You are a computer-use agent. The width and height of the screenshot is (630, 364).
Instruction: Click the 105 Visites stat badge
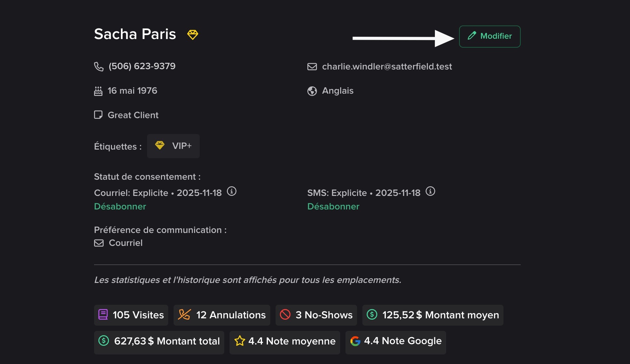tap(131, 315)
